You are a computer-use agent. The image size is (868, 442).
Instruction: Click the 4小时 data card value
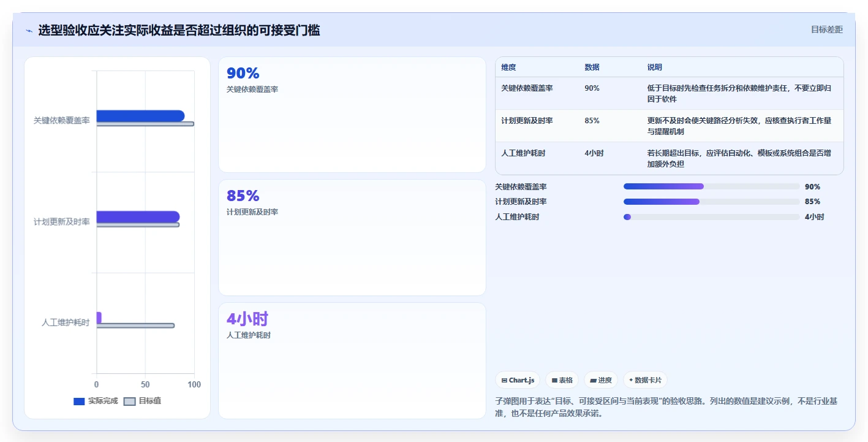click(x=247, y=319)
